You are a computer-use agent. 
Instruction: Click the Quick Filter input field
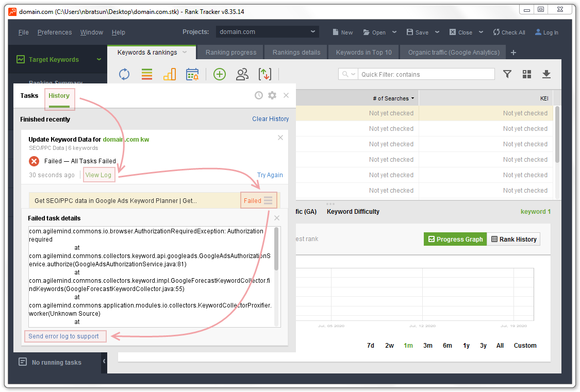pos(427,74)
